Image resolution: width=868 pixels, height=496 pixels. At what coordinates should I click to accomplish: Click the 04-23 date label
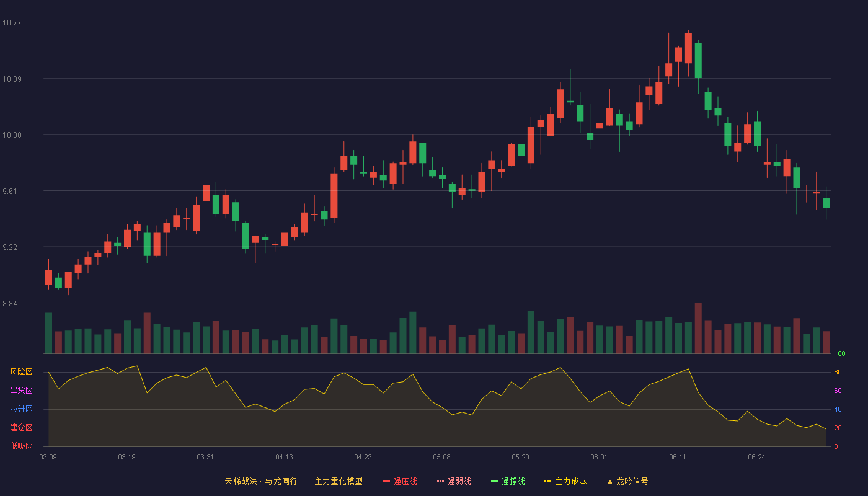click(x=363, y=457)
